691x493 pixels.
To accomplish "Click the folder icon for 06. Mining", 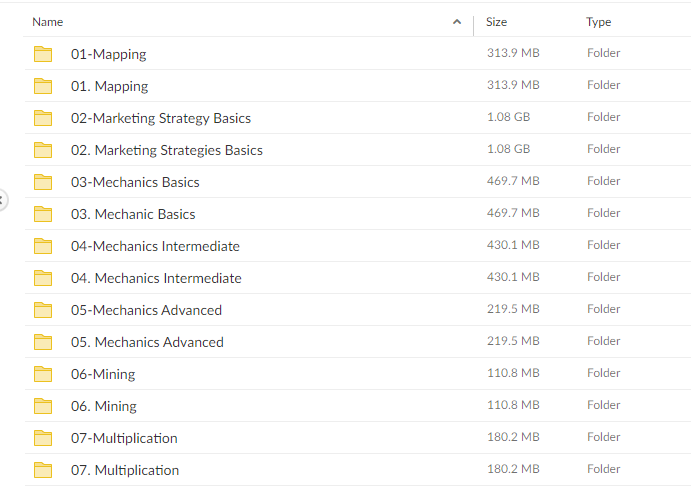I will [x=43, y=406].
